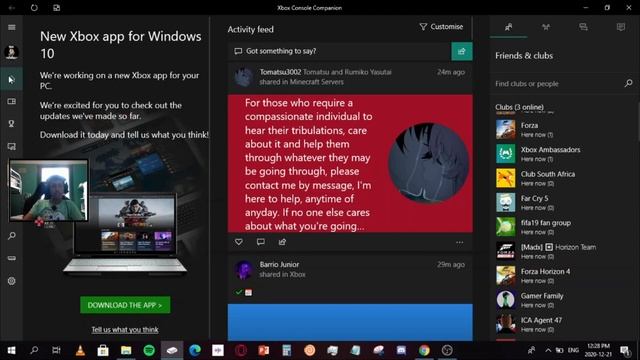Open Barrio Junior's avatar
640x360 pixels.
point(244,270)
